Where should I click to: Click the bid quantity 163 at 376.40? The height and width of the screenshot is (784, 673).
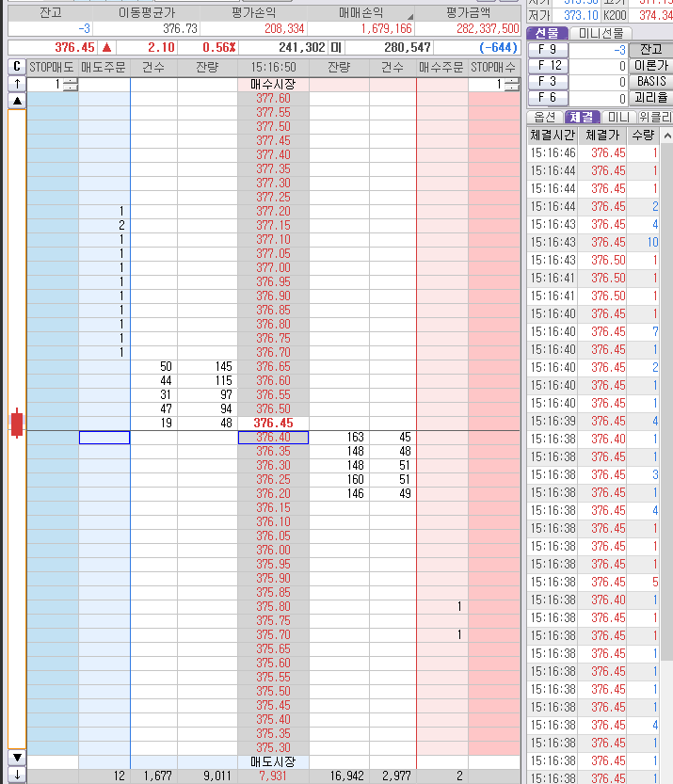(356, 437)
